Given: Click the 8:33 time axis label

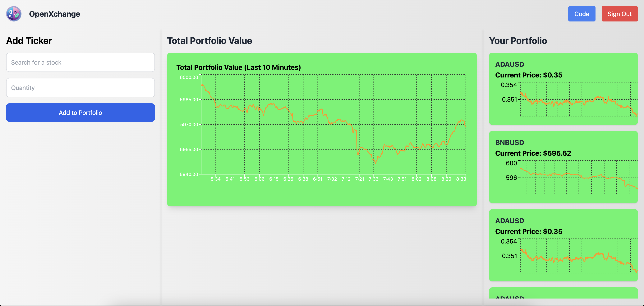Looking at the screenshot, I should [x=461, y=179].
